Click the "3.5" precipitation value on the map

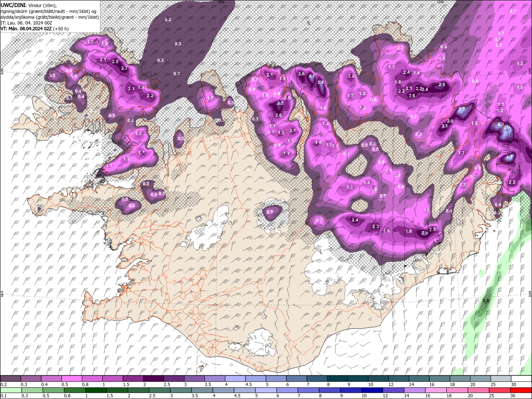[x=280, y=103]
